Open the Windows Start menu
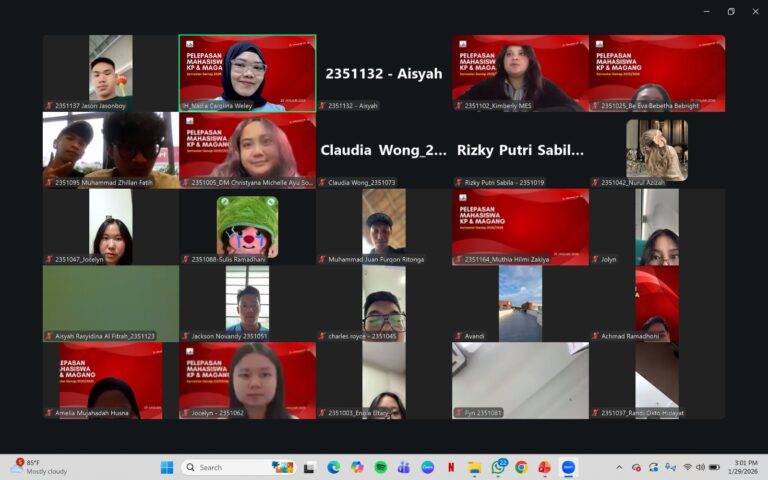 pos(167,468)
